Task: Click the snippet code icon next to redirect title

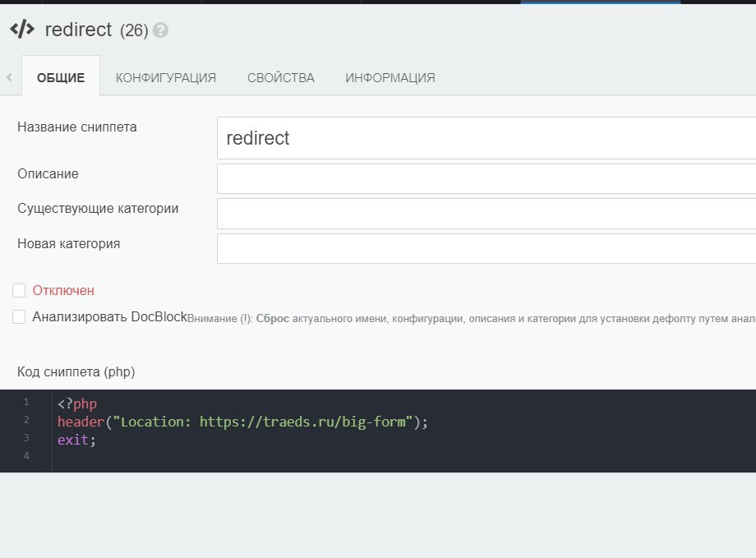Action: 22,30
